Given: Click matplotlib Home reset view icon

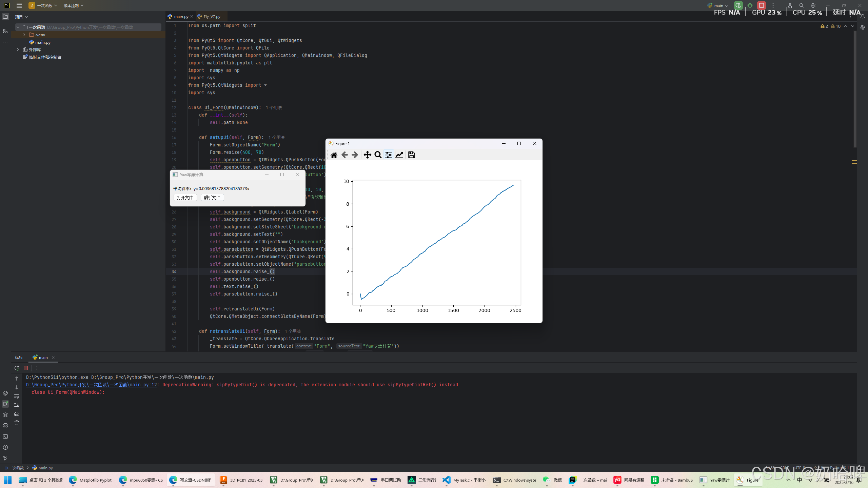Looking at the screenshot, I should tap(334, 155).
